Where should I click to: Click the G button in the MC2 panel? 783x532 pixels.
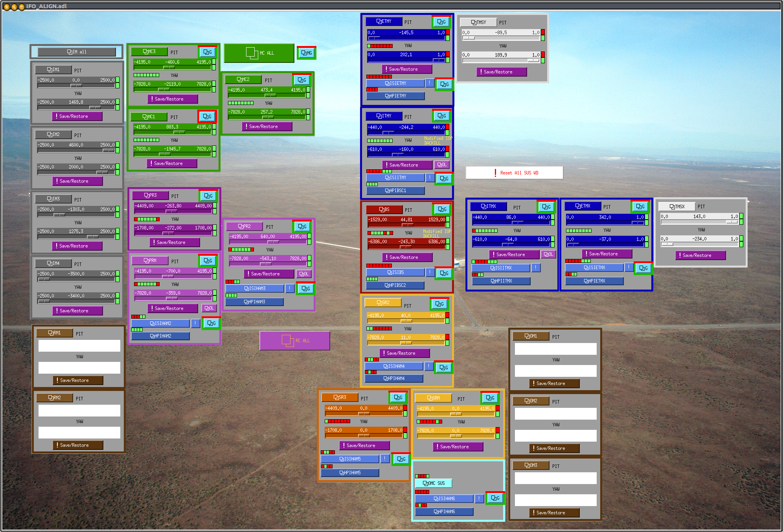point(302,80)
